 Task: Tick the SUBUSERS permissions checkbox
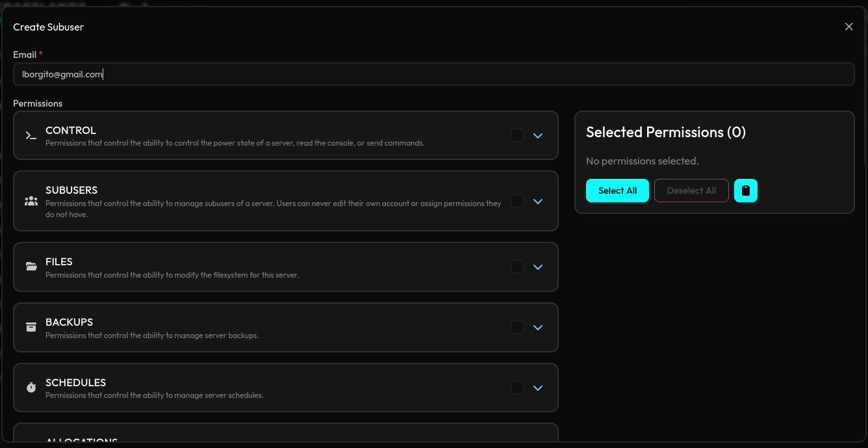(517, 201)
